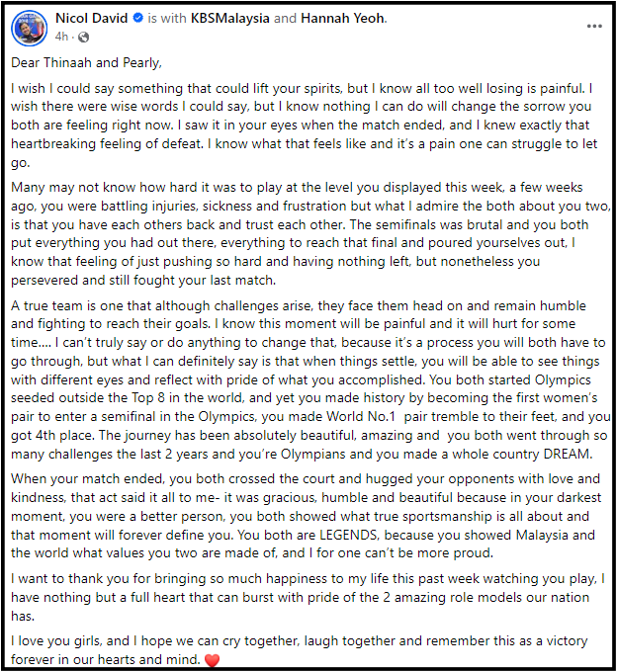
Task: Click the globe public audience icon
Action: (x=84, y=38)
